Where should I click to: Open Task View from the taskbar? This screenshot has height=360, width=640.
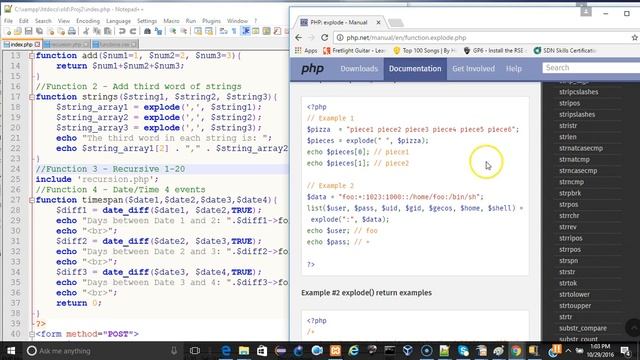pyautogui.click(x=195, y=351)
